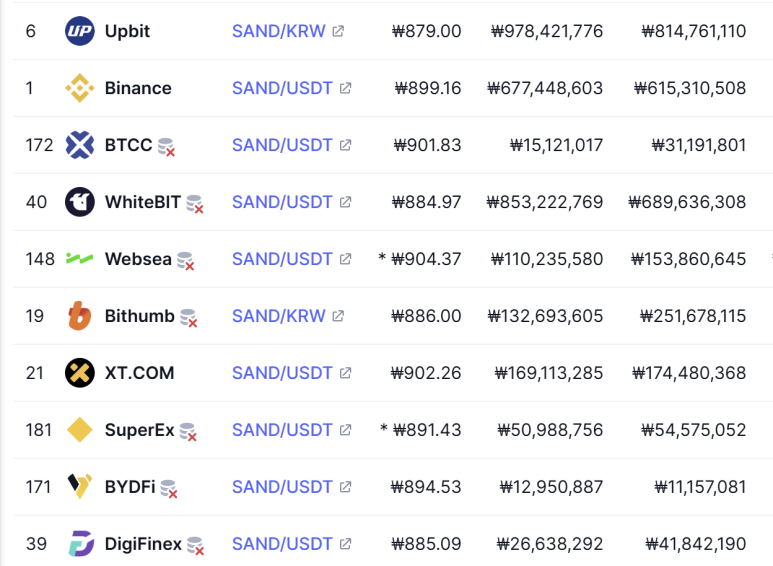773x566 pixels.
Task: Click the reserves warning icon beside BYDFi
Action: click(169, 489)
